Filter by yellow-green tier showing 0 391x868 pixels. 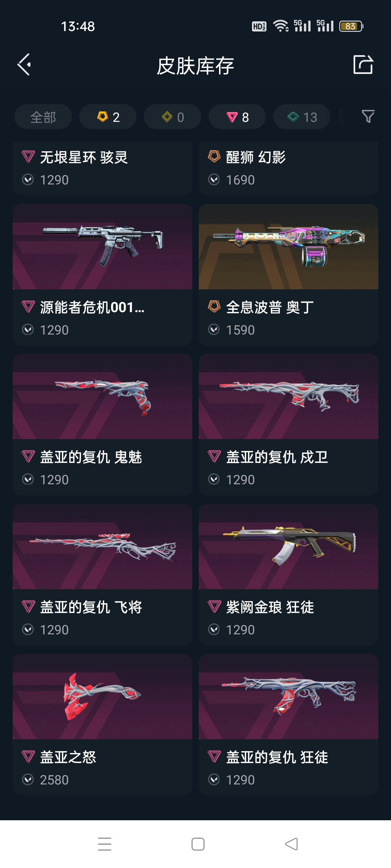[173, 117]
